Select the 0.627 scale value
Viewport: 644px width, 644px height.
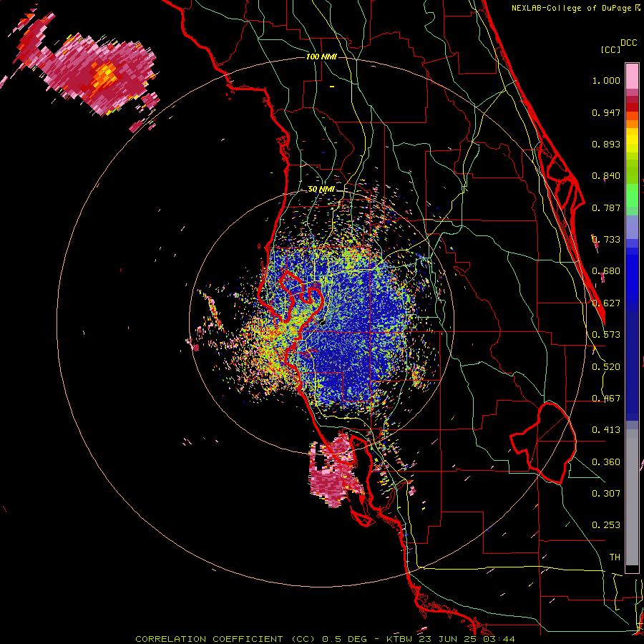point(606,303)
